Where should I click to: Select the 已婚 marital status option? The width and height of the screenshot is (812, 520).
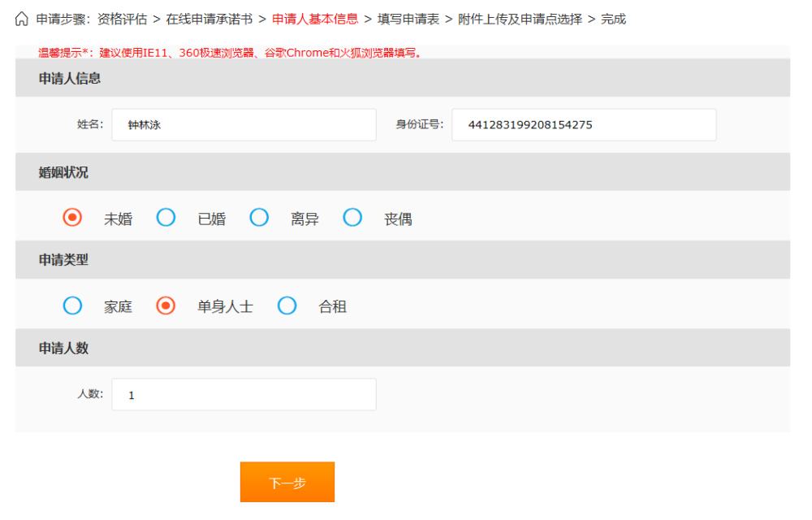pyautogui.click(x=166, y=218)
